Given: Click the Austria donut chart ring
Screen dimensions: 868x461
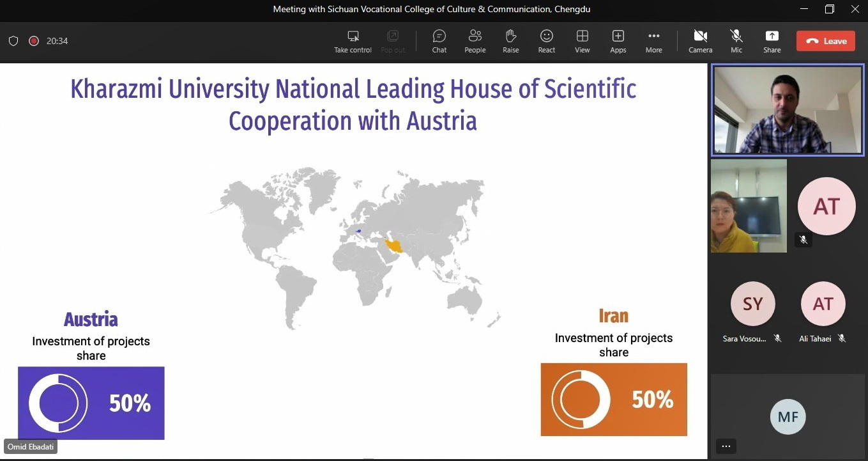Looking at the screenshot, I should pyautogui.click(x=58, y=403).
